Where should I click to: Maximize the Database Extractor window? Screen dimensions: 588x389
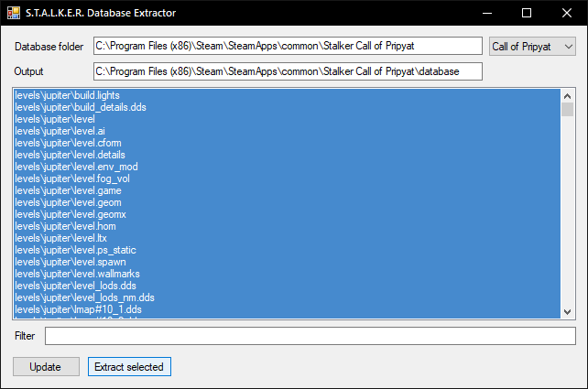pos(527,13)
